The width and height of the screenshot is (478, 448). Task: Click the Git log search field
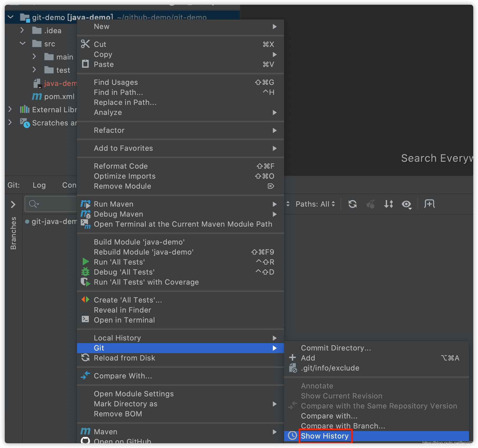[51, 204]
